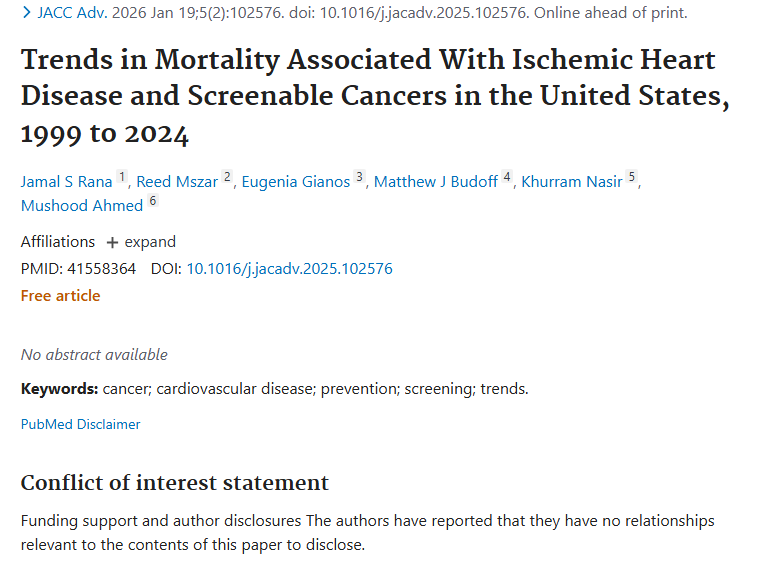Open author Matthew J Budoff link
760x570 pixels.
(436, 181)
